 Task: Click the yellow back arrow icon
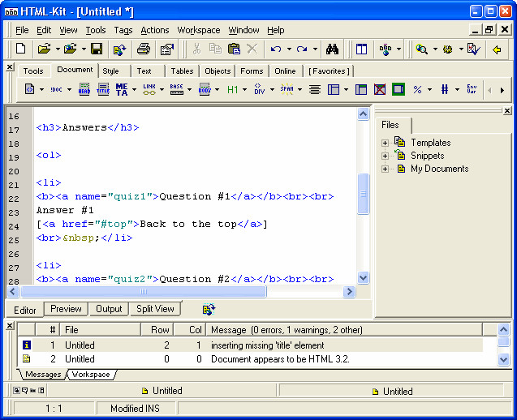tap(497, 49)
